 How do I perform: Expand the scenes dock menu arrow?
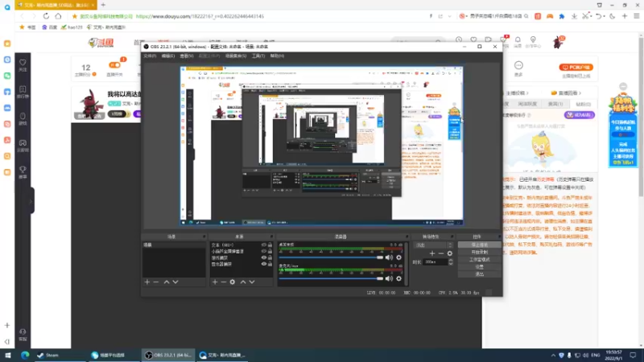[204, 237]
